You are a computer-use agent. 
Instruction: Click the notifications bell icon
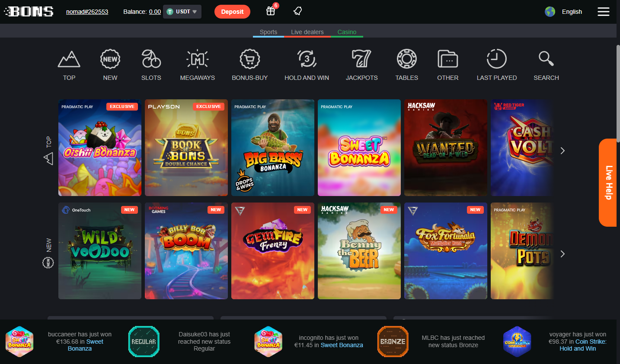[x=297, y=11]
